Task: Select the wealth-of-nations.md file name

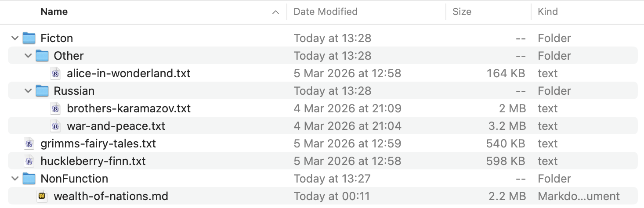Action: coord(111,196)
